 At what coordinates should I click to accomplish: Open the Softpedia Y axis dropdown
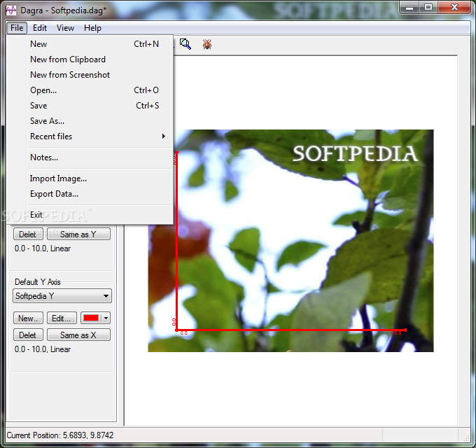click(x=62, y=296)
